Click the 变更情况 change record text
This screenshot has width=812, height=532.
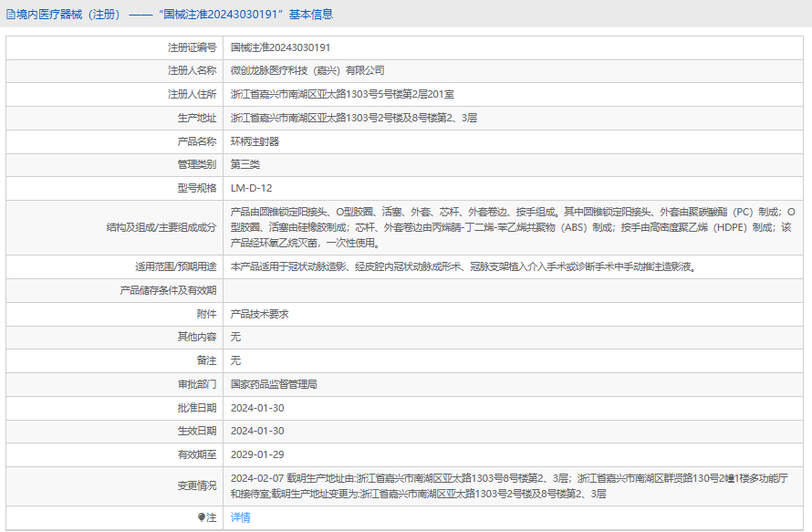coord(511,485)
